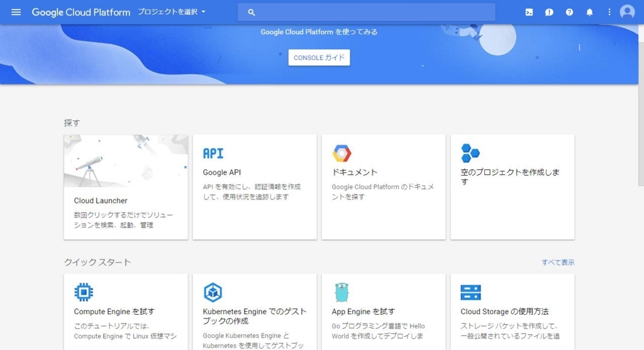Click Google Cloud Platform を使ってみる banner text

tap(319, 32)
